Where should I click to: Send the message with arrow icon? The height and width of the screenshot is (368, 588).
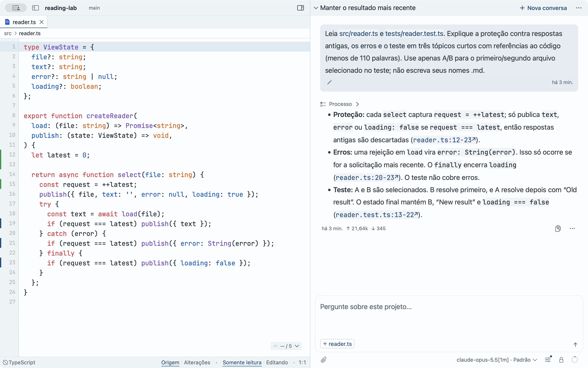click(575, 345)
